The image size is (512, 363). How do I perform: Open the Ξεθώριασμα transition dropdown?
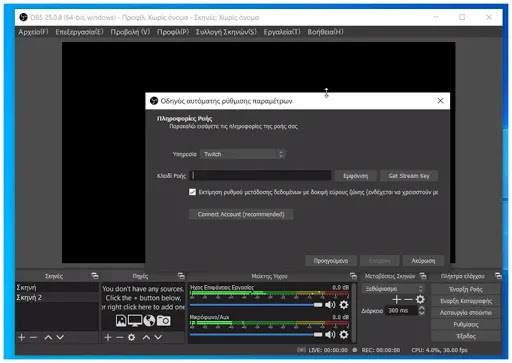pyautogui.click(x=393, y=289)
